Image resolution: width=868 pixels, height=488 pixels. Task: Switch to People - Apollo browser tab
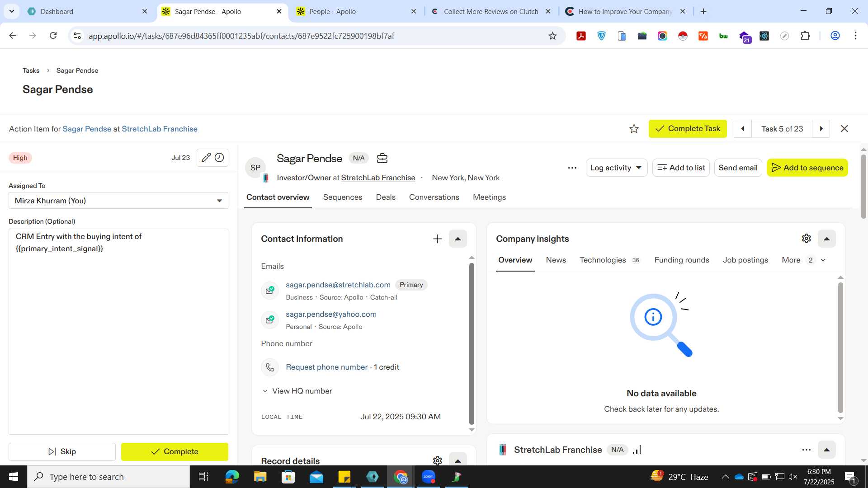[357, 11]
